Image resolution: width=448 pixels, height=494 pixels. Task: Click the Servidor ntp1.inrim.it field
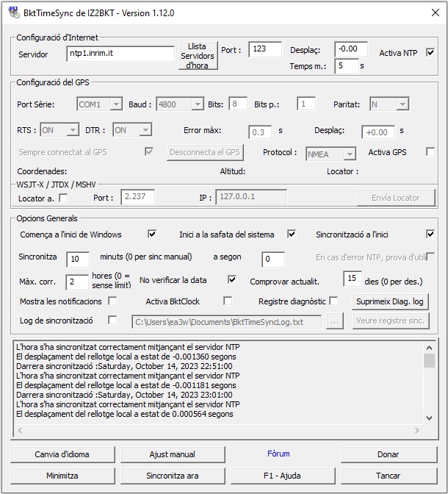(x=120, y=54)
